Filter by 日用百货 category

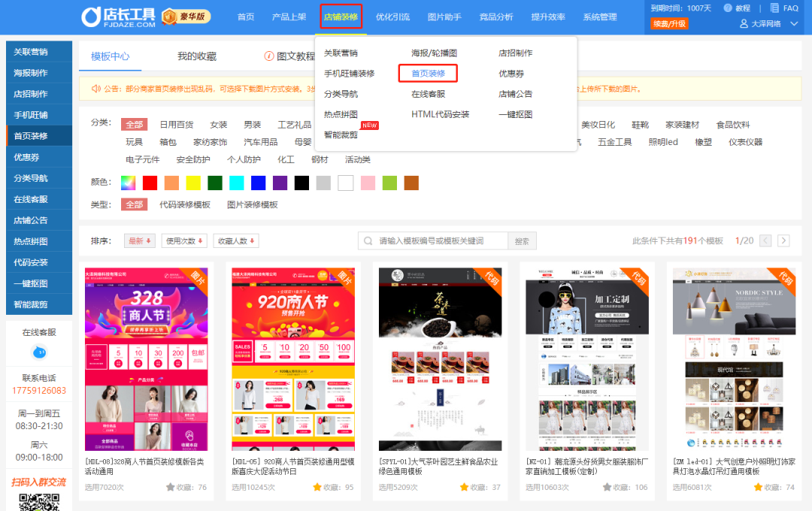[176, 125]
